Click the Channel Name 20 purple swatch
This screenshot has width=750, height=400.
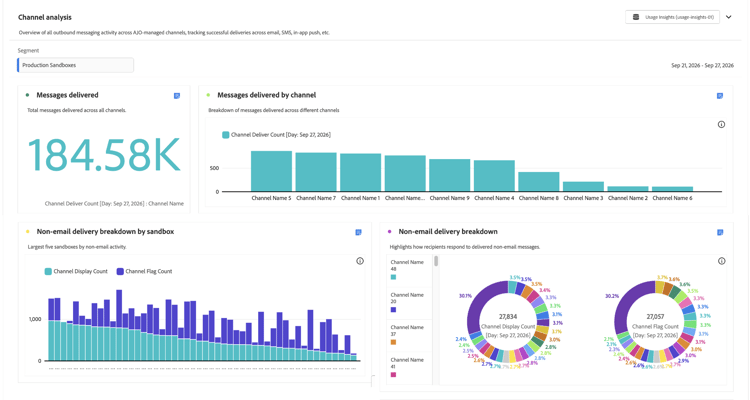393,310
